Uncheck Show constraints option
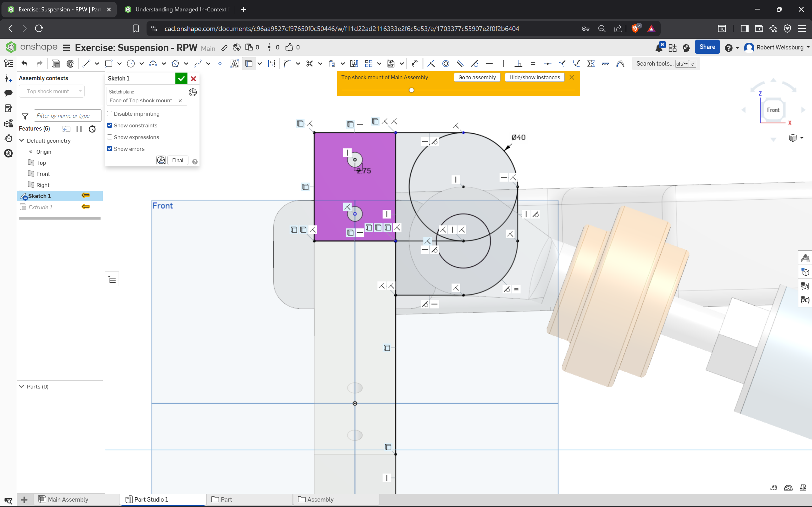 110,125
